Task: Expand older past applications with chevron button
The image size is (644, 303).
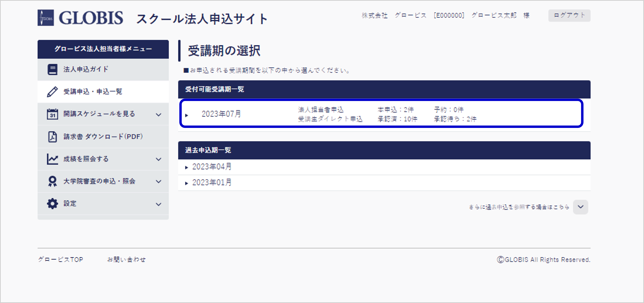Action: pyautogui.click(x=580, y=207)
